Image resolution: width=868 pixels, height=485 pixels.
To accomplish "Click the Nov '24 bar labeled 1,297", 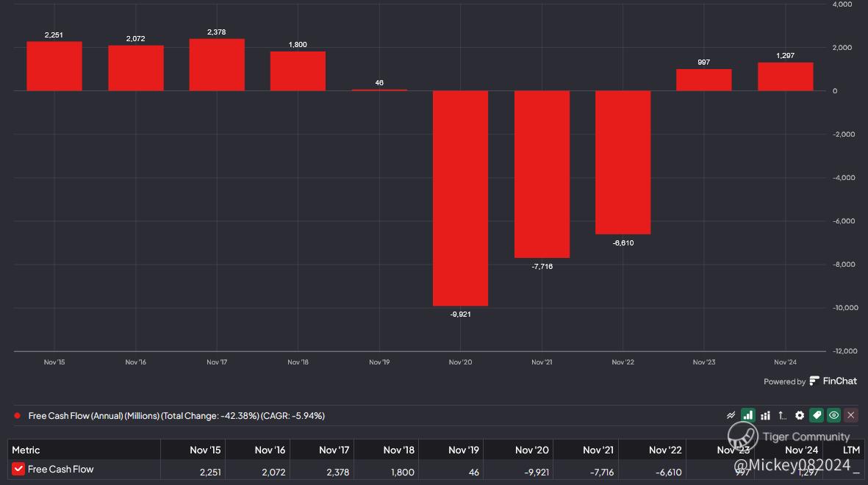I will pyautogui.click(x=785, y=76).
